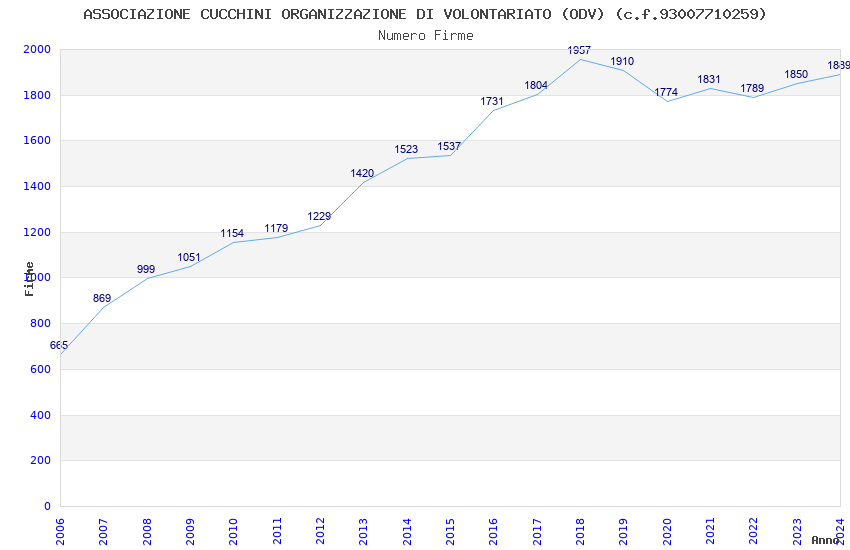Click x-axis year 2014
Image resolution: width=850 pixels, height=550 pixels.
click(x=407, y=532)
